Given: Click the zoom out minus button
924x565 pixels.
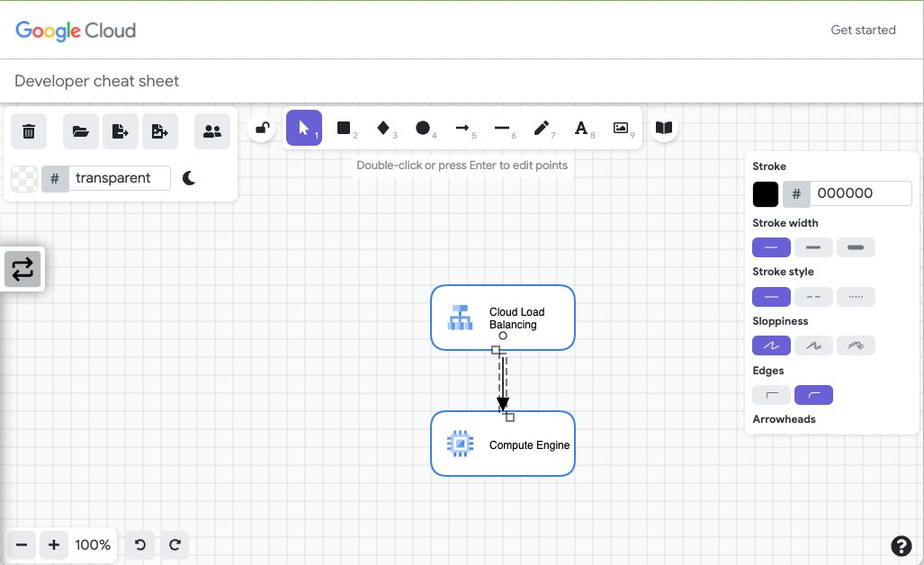Looking at the screenshot, I should point(22,545).
